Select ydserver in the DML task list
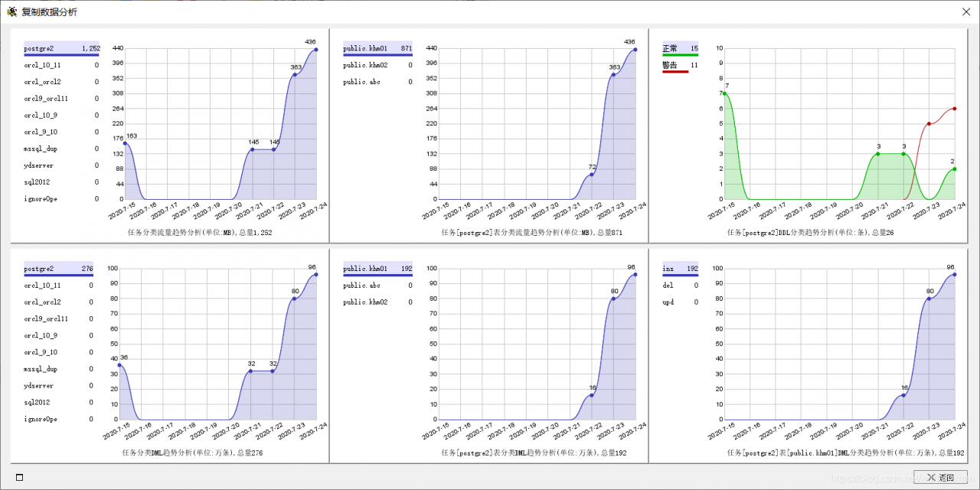The height and width of the screenshot is (490, 980). coord(58,386)
